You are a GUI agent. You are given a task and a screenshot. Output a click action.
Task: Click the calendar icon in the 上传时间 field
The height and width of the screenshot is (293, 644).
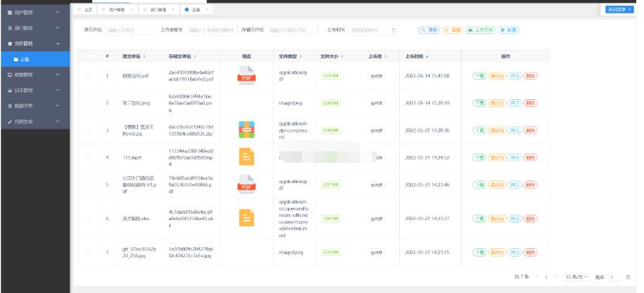click(x=394, y=30)
